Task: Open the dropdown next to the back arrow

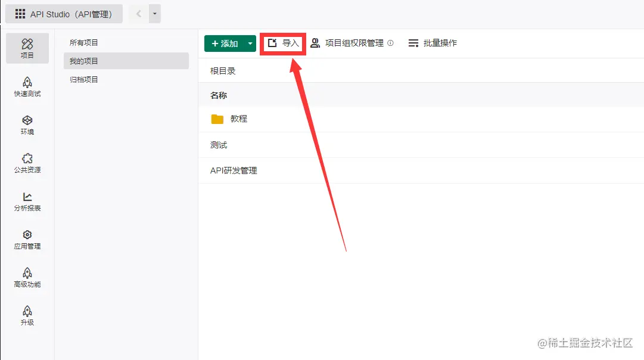Action: pos(154,13)
